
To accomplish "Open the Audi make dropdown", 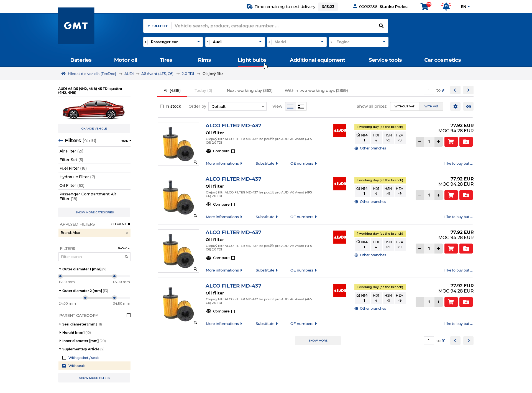I will click(235, 42).
